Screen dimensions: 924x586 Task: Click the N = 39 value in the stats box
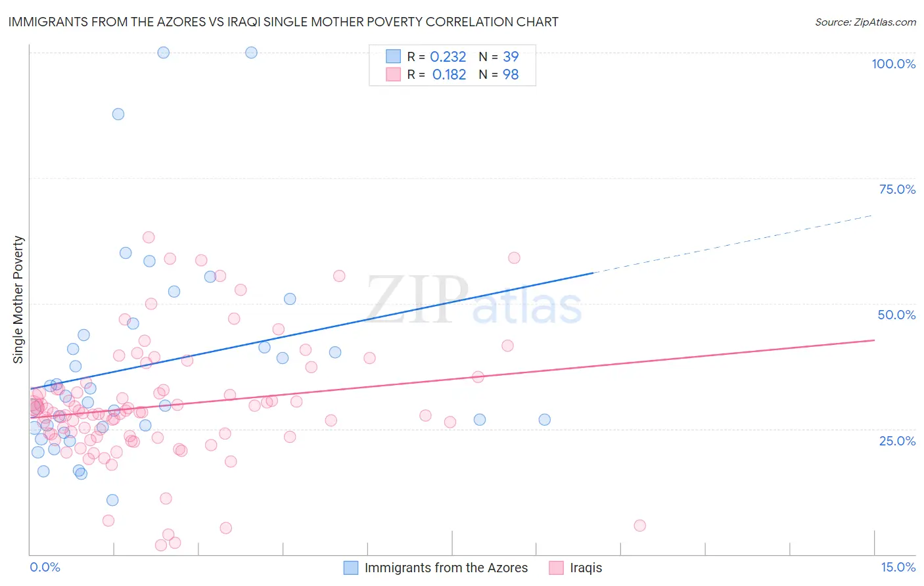click(499, 56)
